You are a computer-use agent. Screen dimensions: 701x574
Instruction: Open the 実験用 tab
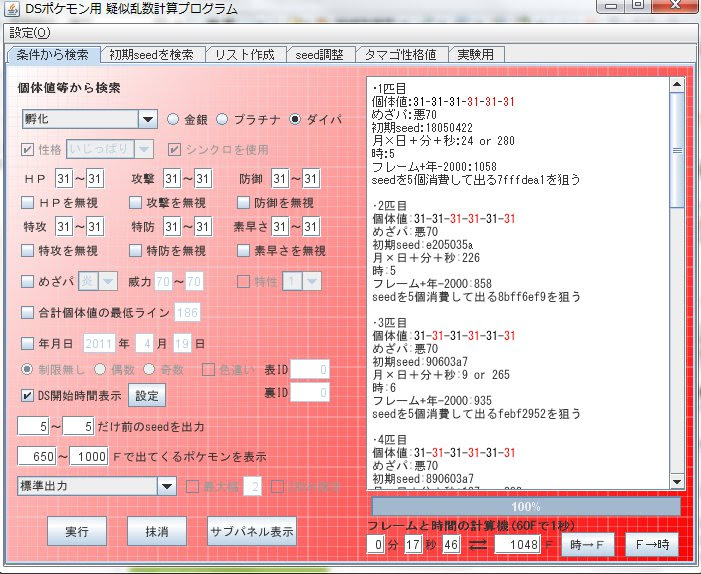pyautogui.click(x=476, y=55)
